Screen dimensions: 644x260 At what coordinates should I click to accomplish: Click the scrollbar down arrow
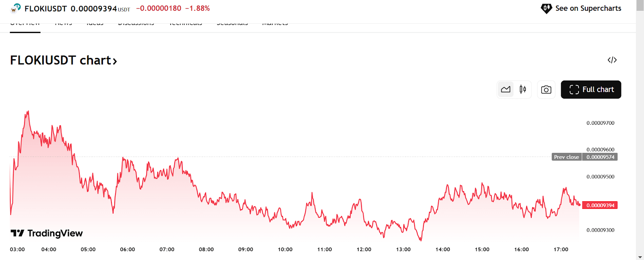[x=640, y=257]
